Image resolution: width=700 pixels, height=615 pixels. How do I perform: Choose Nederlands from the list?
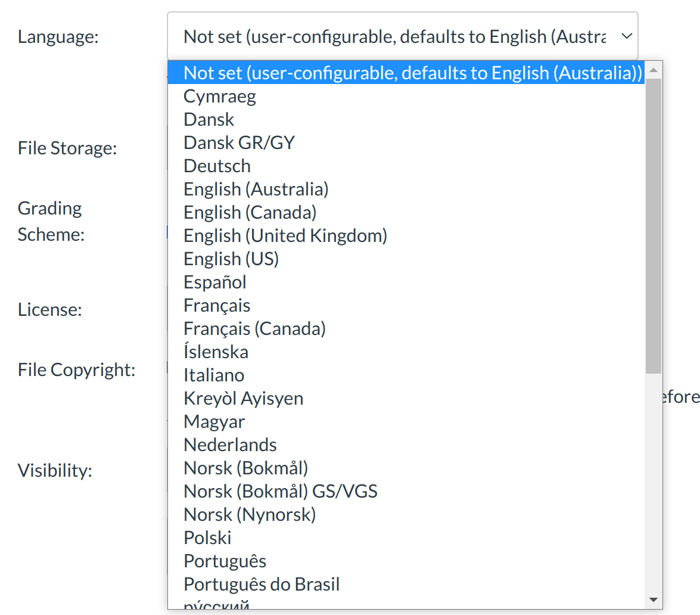(x=230, y=445)
